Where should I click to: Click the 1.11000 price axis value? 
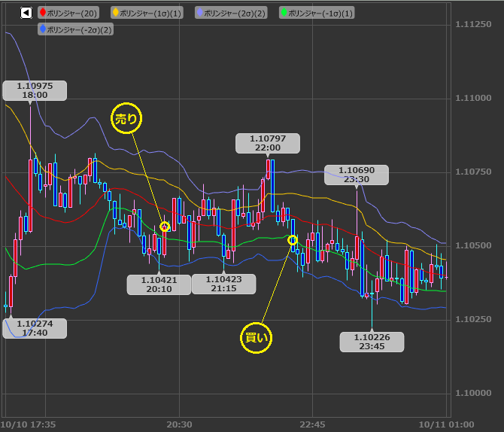[x=473, y=98]
